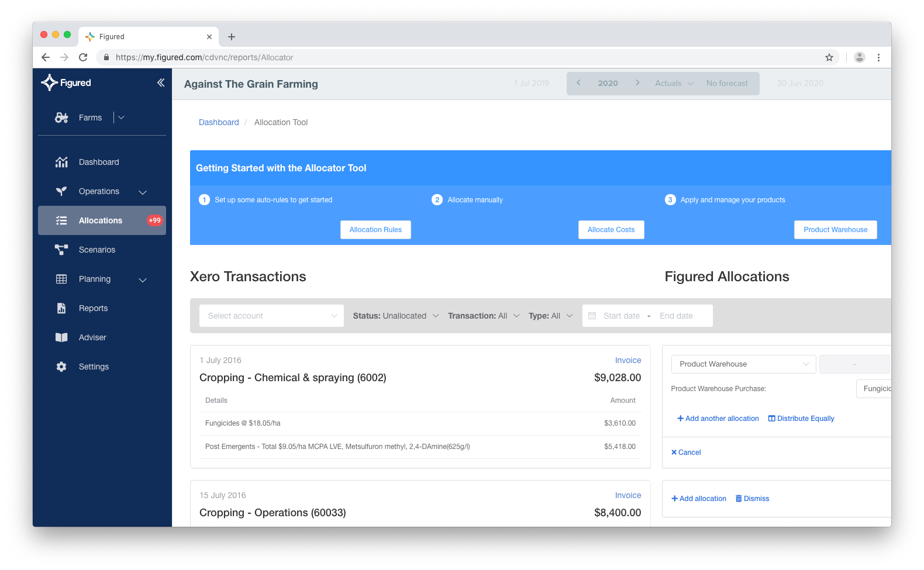
Task: Click the Post Emergents row at $5,418.00
Action: pyautogui.click(x=420, y=447)
